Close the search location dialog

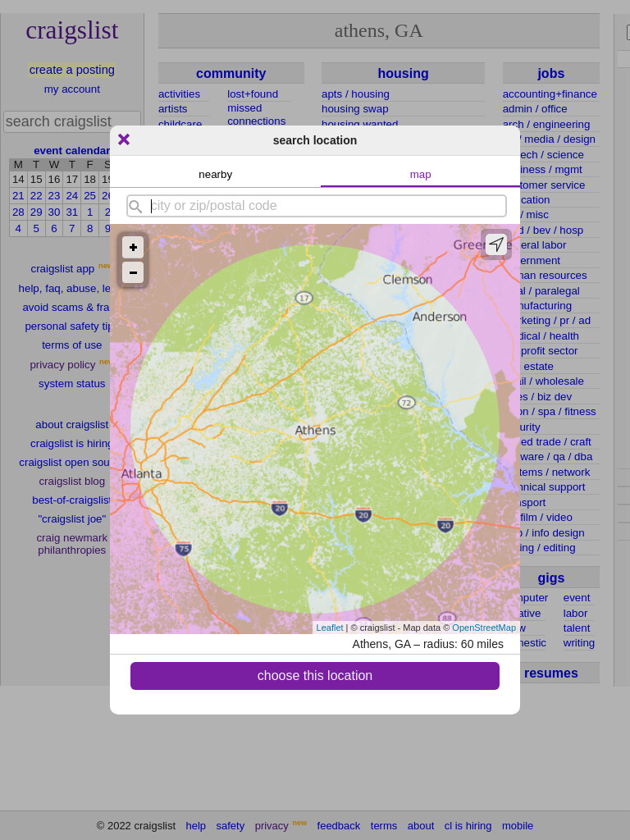[x=124, y=139]
